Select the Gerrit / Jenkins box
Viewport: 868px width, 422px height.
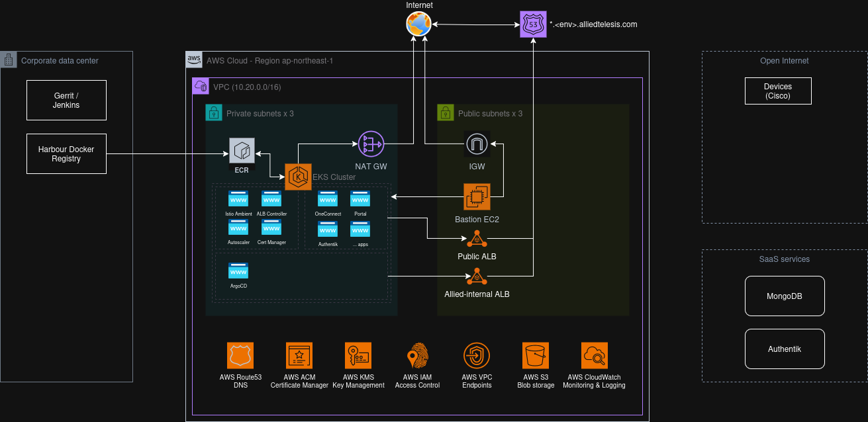click(66, 101)
